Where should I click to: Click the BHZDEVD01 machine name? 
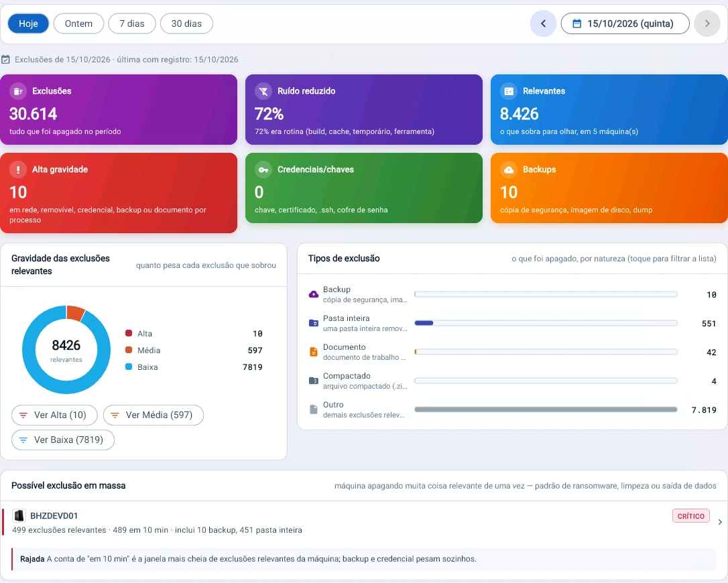[54, 516]
